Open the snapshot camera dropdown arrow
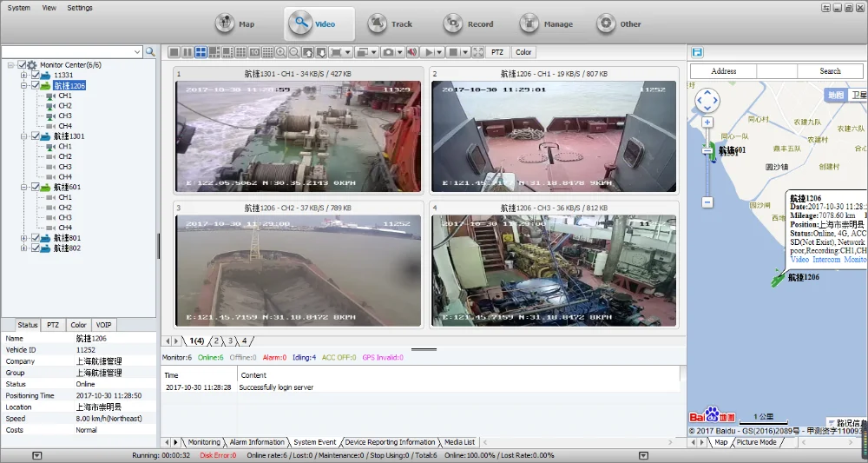Screen dimensions: 868x463 [x=399, y=52]
